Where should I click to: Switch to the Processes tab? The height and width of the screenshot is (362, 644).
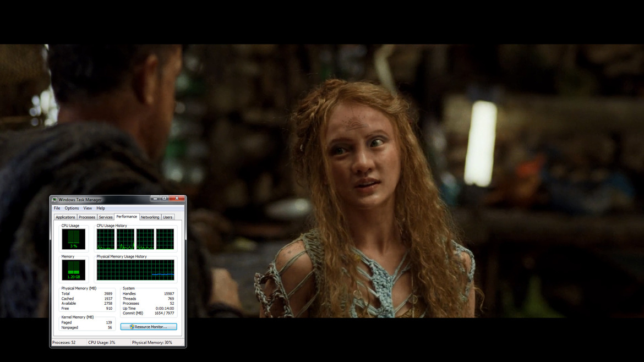point(86,217)
